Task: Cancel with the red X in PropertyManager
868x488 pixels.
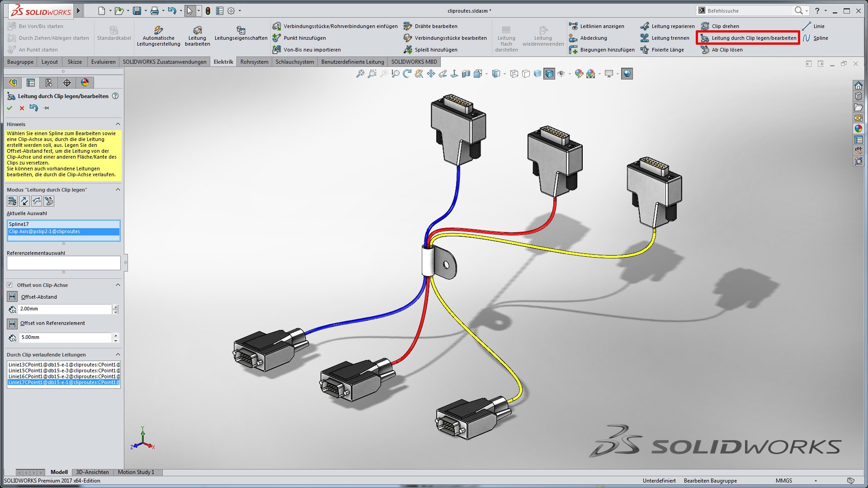Action: pos(22,108)
